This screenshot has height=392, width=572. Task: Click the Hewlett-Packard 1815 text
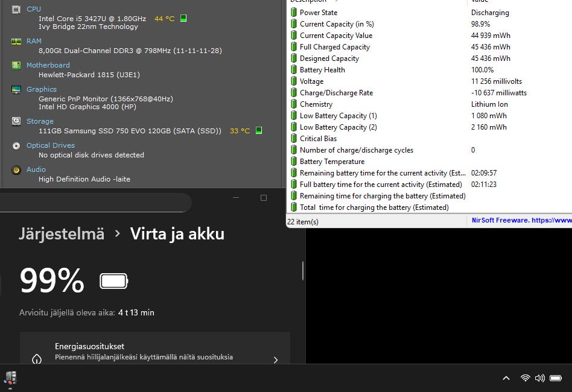89,75
